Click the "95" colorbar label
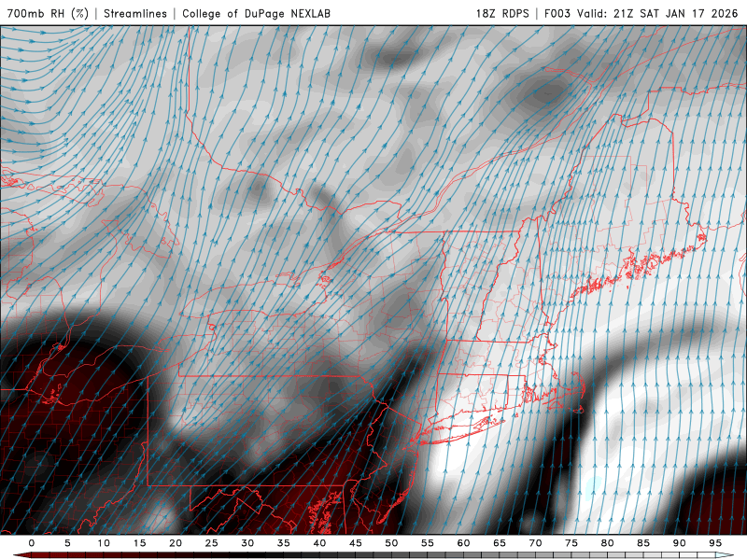 715,543
